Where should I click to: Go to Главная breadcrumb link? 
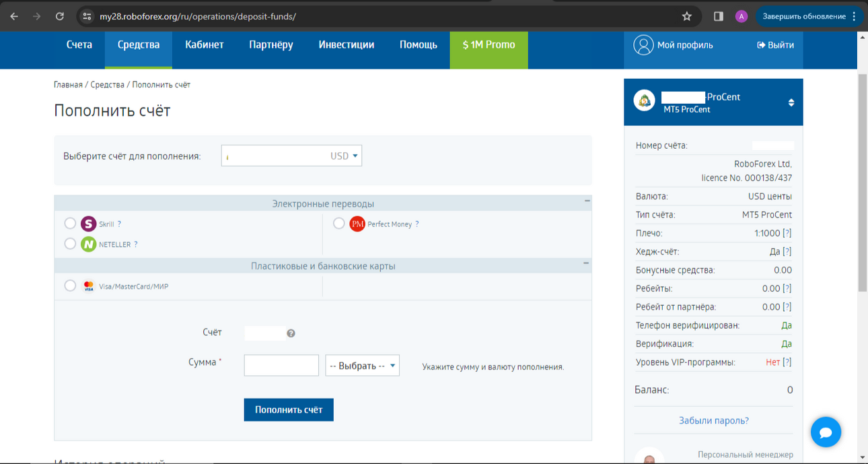click(68, 85)
